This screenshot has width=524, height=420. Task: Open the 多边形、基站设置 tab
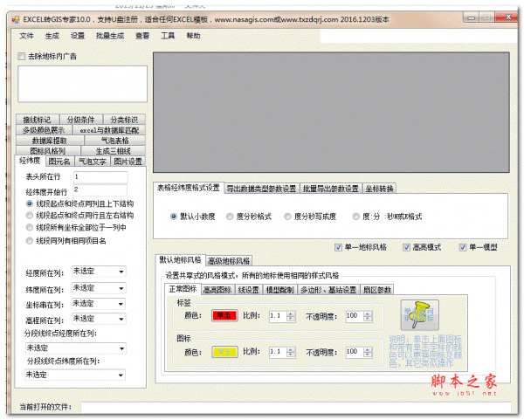pos(328,290)
